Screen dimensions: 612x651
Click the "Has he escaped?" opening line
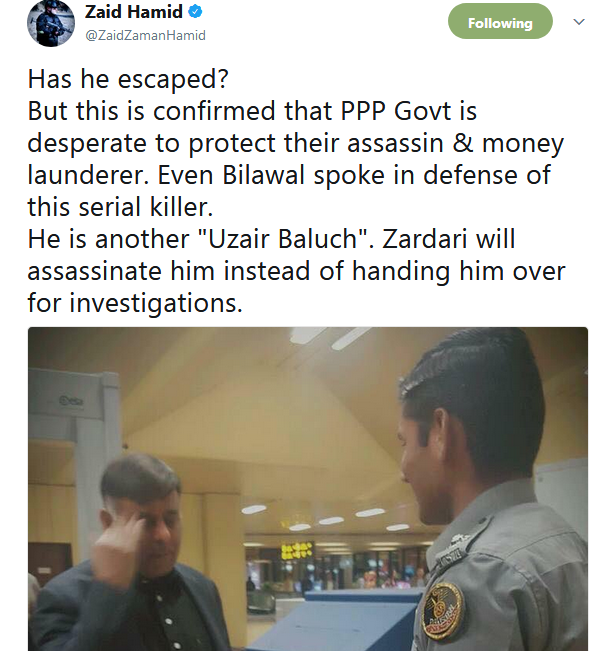coord(128,79)
